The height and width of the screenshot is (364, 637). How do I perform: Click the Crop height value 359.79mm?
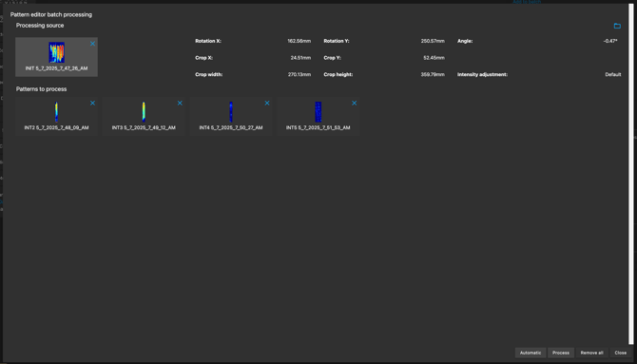click(x=433, y=75)
